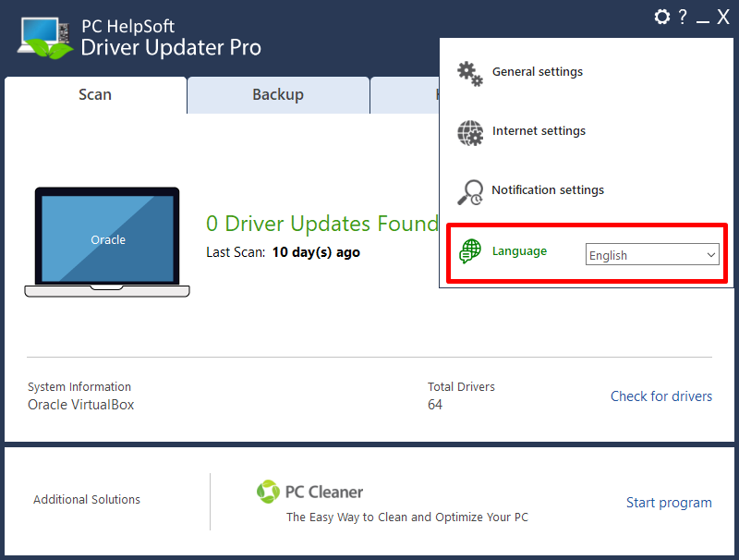Click the 'PC Cleaner' product name
This screenshot has height=560, width=739.
324,493
